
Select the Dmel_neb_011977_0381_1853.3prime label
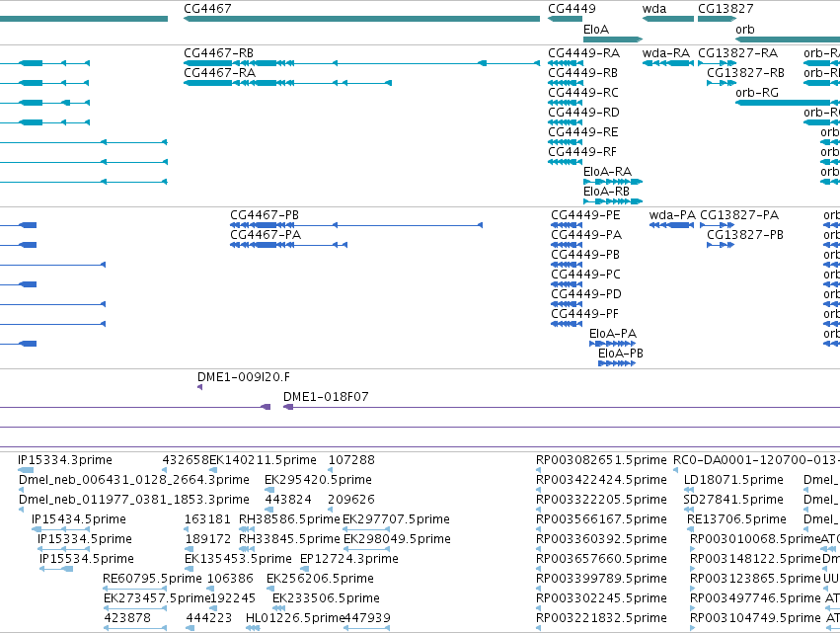click(x=134, y=500)
